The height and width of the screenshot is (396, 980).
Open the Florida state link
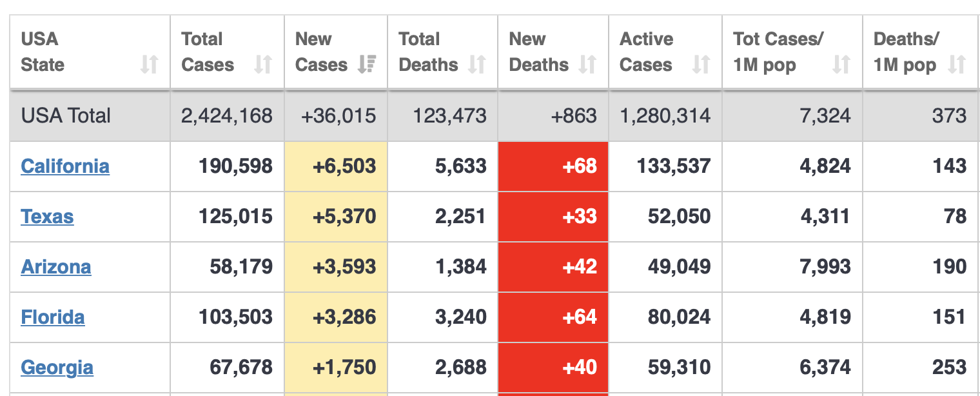[53, 317]
